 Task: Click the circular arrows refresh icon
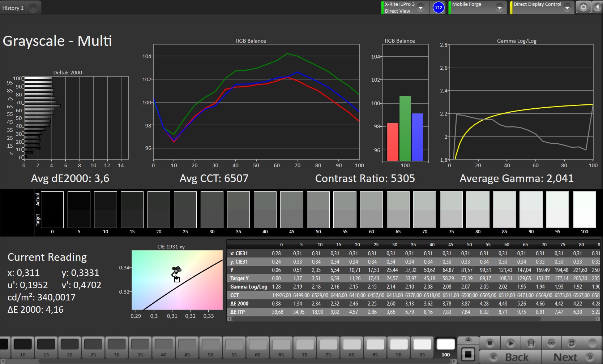[572, 343]
